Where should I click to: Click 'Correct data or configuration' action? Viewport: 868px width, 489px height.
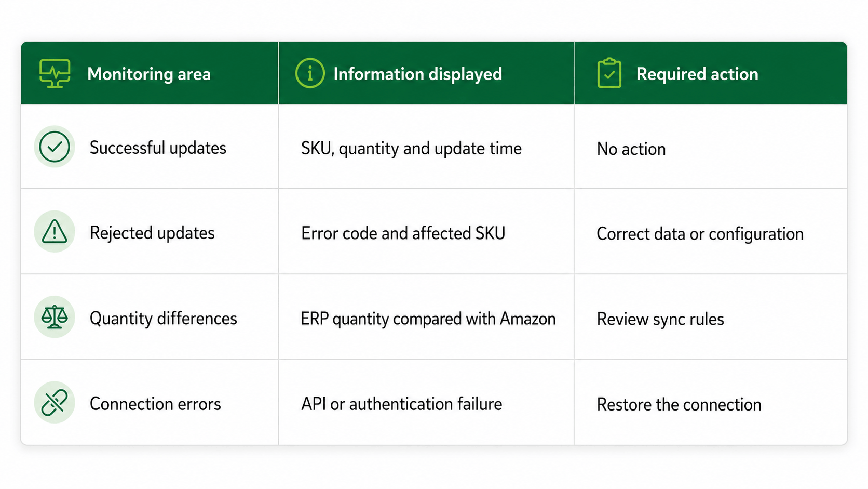pos(700,234)
